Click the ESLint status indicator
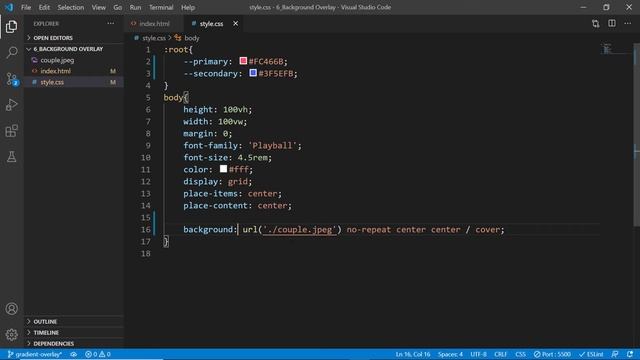The image size is (640, 360). 591,354
